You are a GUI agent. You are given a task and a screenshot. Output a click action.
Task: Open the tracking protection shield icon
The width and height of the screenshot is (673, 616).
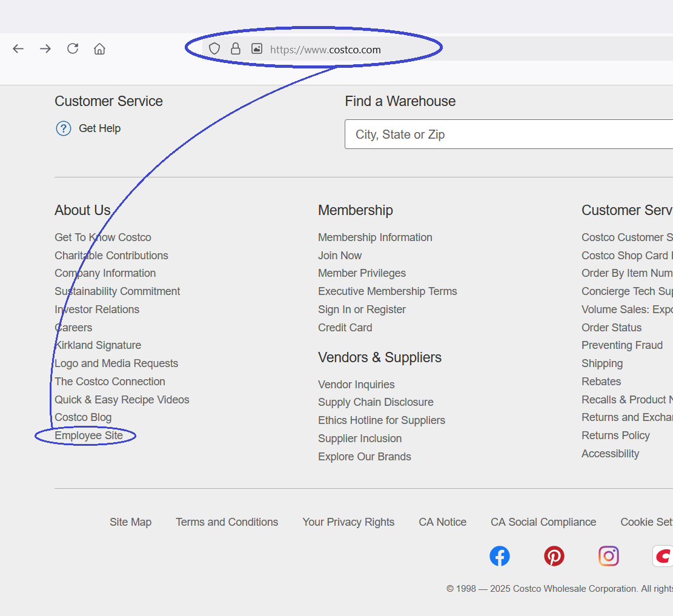click(x=214, y=48)
